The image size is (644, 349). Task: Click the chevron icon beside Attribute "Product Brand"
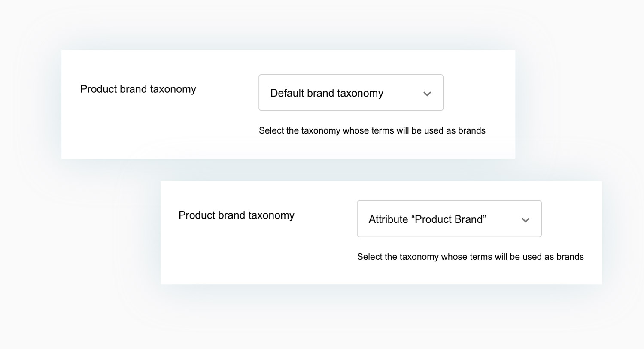[x=526, y=219]
